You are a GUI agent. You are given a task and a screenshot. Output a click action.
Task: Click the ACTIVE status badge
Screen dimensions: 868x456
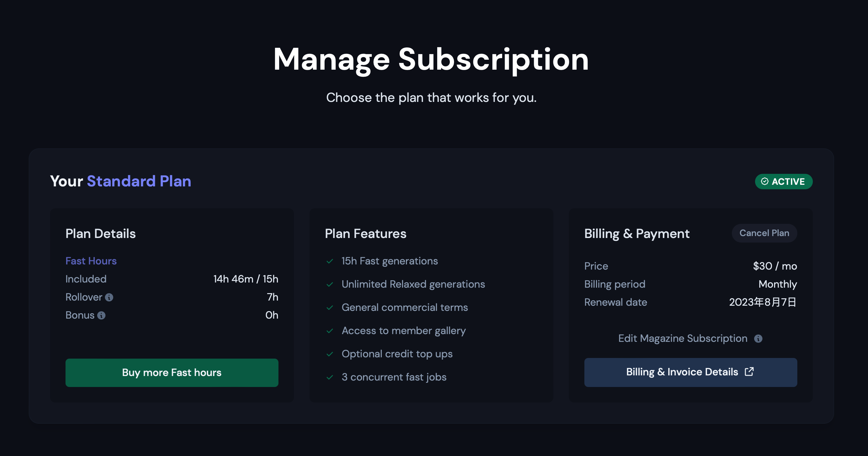(783, 182)
